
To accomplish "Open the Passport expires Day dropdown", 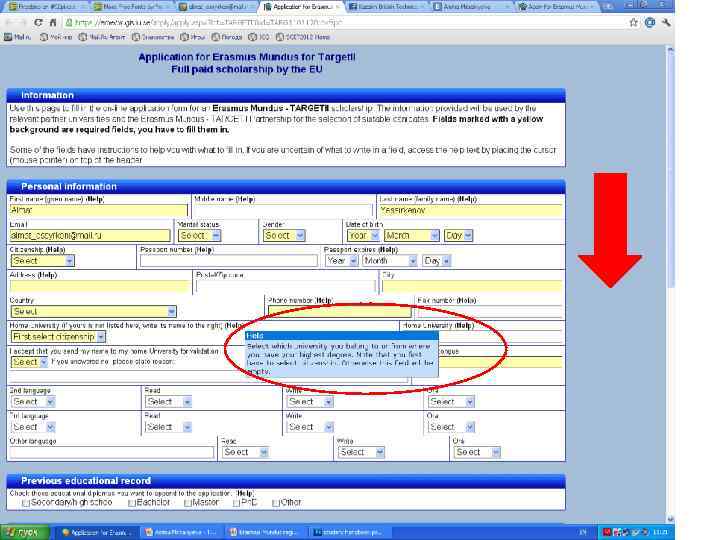I will point(437,261).
